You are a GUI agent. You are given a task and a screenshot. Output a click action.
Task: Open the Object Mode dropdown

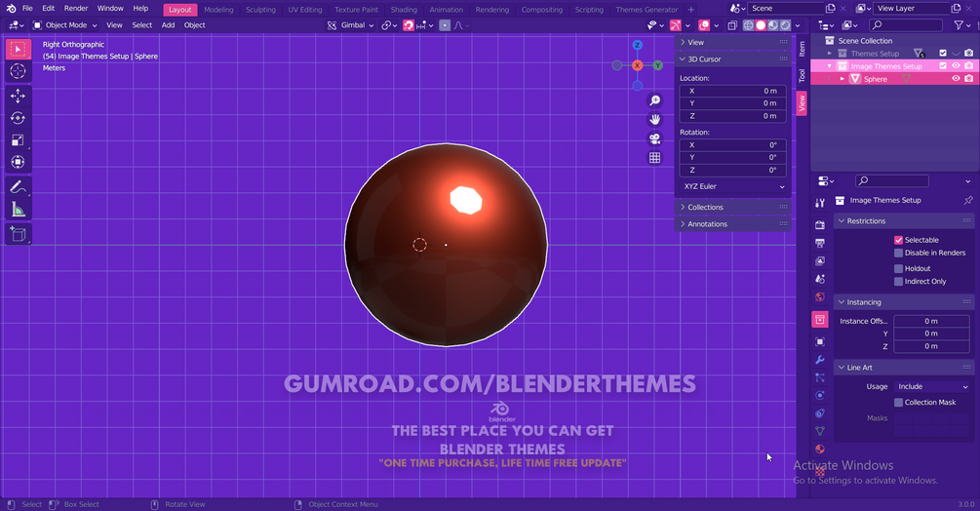coord(65,25)
